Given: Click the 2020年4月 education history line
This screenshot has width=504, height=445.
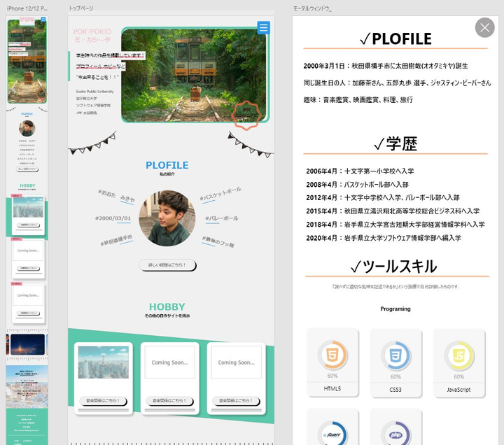Looking at the screenshot, I should 384,238.
